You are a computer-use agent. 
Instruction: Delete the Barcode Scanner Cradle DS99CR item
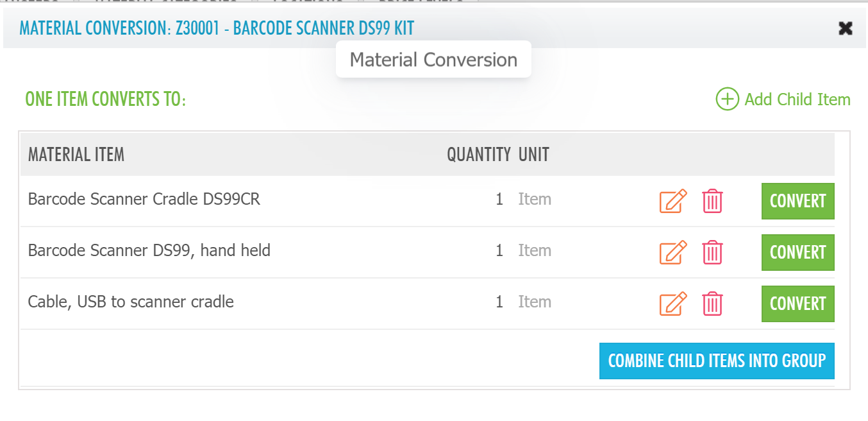click(712, 202)
